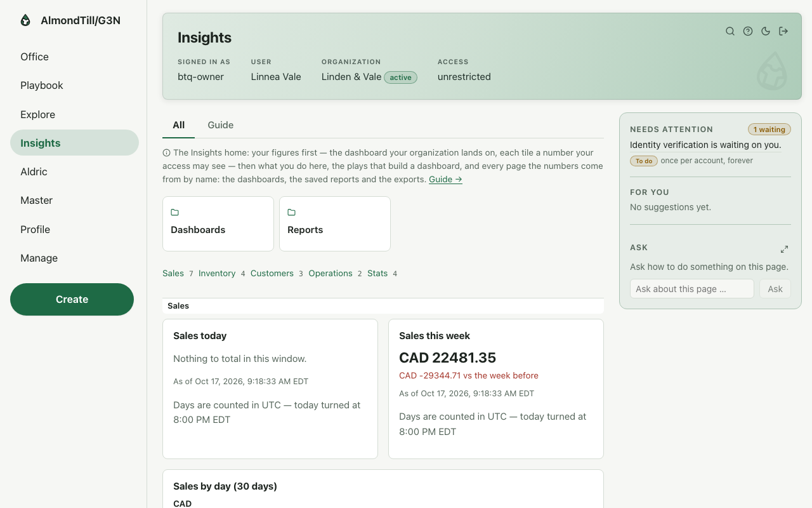Jump to Stats category link
The height and width of the screenshot is (508, 812).
[377, 273]
